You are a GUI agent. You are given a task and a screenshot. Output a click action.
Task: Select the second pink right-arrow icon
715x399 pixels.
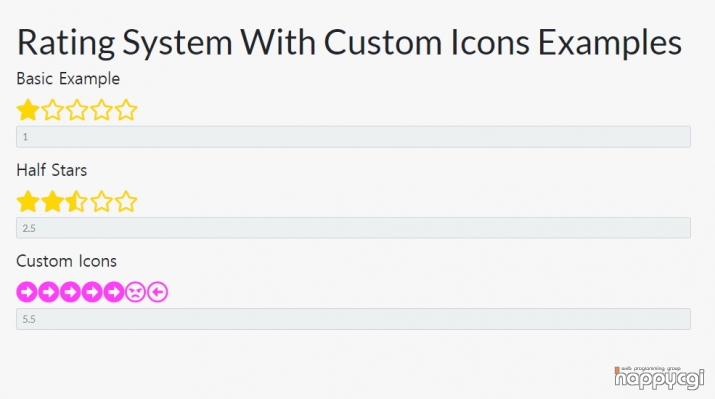coord(48,292)
